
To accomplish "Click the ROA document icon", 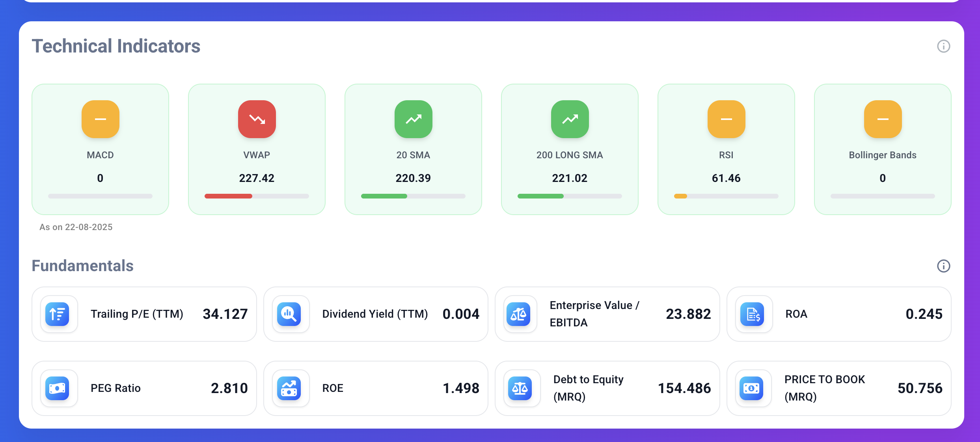I will point(752,314).
